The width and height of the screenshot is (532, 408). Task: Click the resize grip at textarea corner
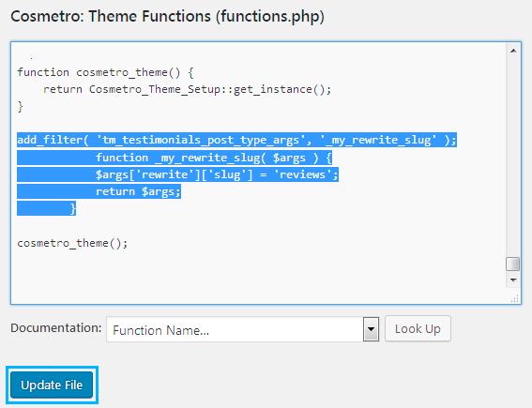point(515,298)
